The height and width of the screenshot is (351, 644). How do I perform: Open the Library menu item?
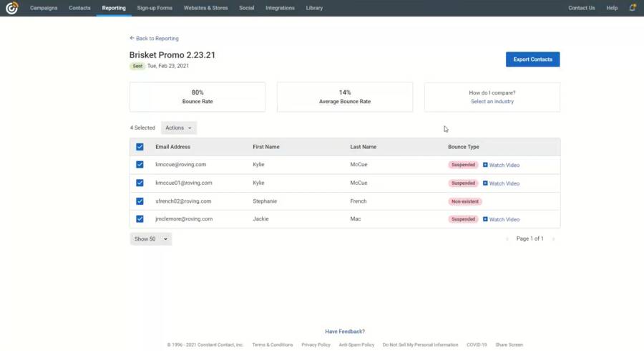(314, 8)
